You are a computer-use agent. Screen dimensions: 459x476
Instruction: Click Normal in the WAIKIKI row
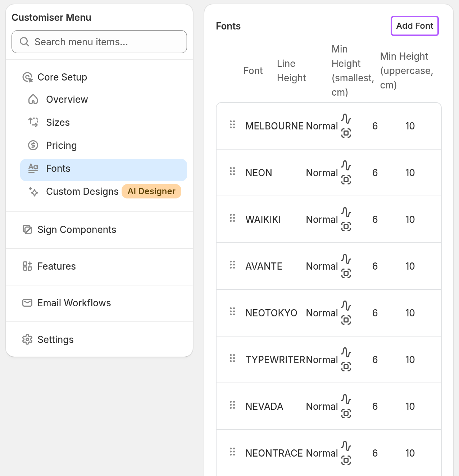tap(322, 220)
